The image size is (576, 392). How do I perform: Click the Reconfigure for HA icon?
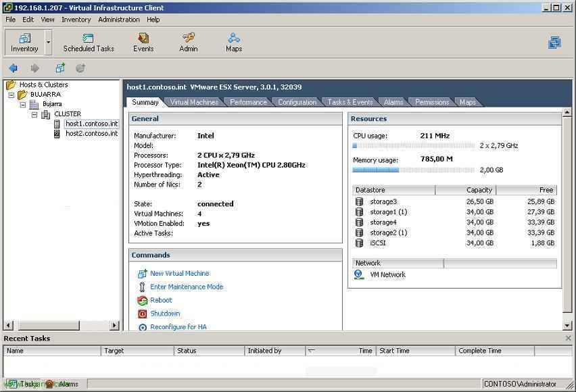click(x=143, y=327)
